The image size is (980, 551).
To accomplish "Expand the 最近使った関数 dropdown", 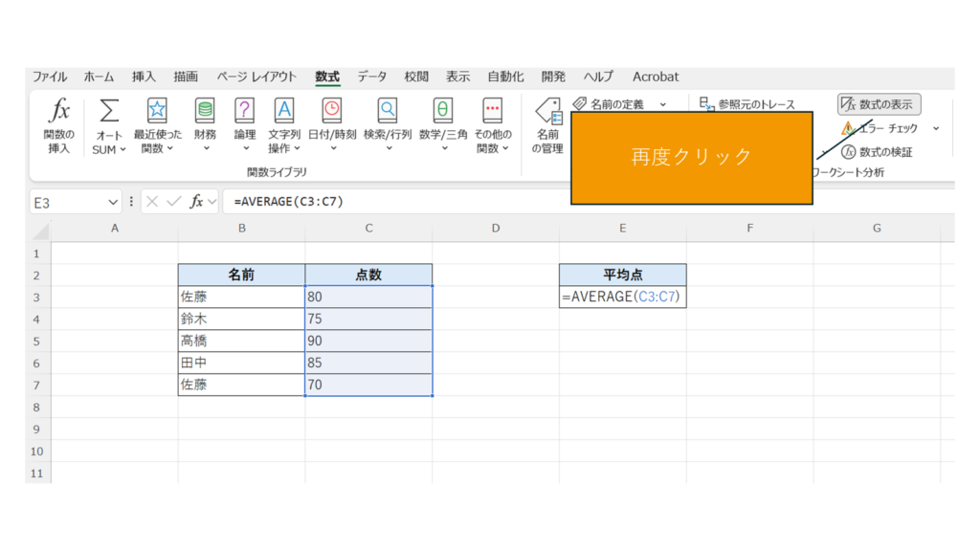I will point(157,148).
